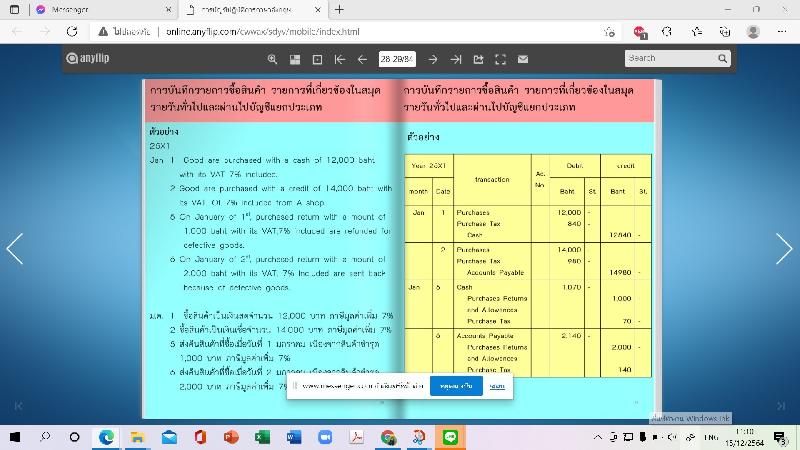Screen dimensions: 800x450
Task: Open a new browser tab
Action: [340, 9]
